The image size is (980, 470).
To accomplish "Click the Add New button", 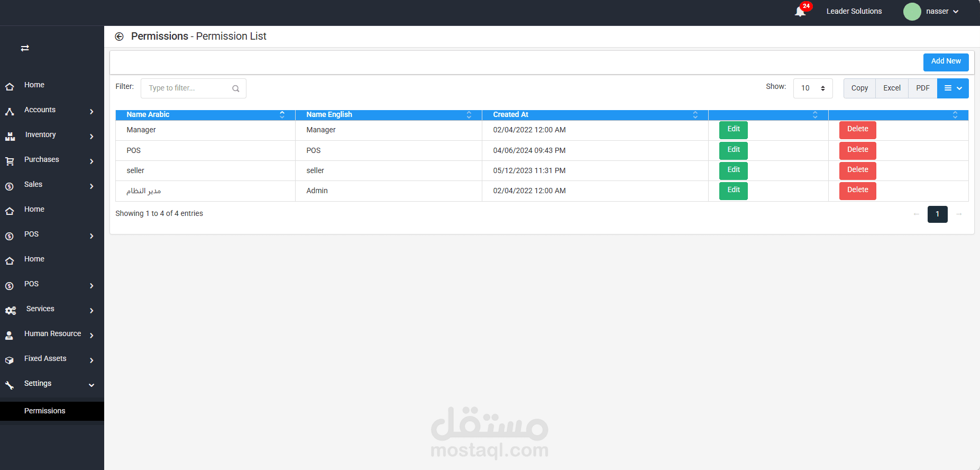I will point(946,62).
